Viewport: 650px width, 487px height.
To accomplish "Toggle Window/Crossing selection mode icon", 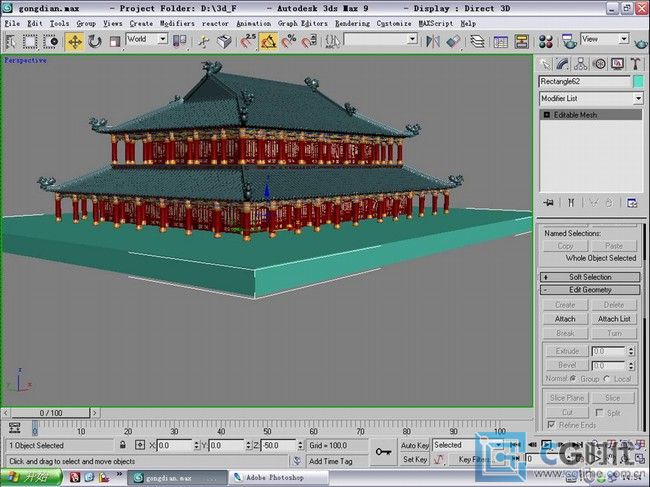I will 51,41.
